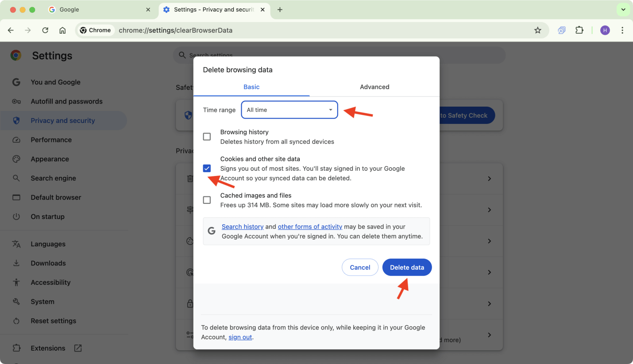Open the Chrome three-dot menu
This screenshot has height=364, width=633.
(622, 30)
